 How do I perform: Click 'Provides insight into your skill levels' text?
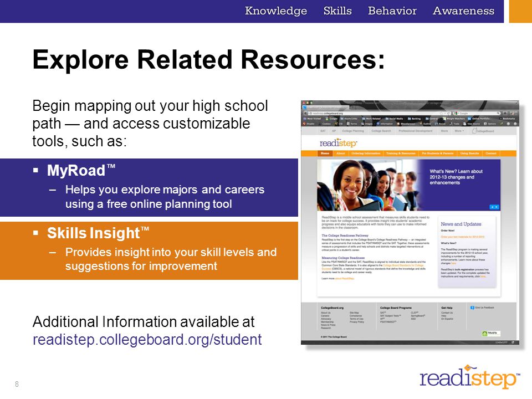pos(171,252)
